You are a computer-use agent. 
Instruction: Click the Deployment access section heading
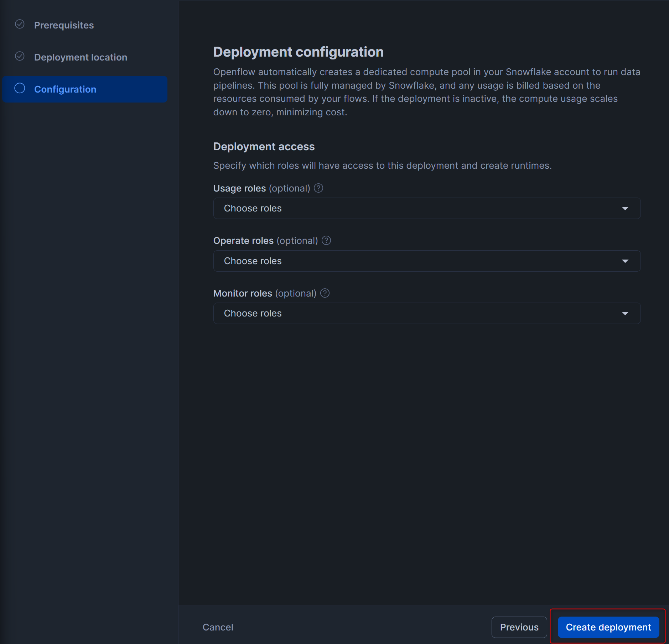click(x=264, y=147)
